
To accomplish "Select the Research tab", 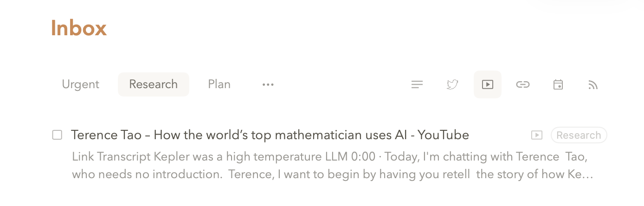I will point(153,84).
